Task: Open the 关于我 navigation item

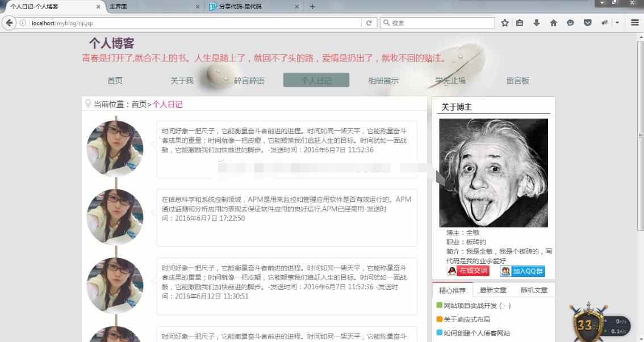Action: [x=182, y=81]
